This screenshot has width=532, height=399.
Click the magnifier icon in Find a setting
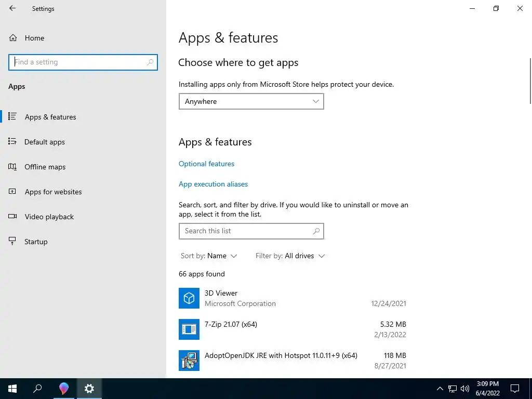(150, 62)
